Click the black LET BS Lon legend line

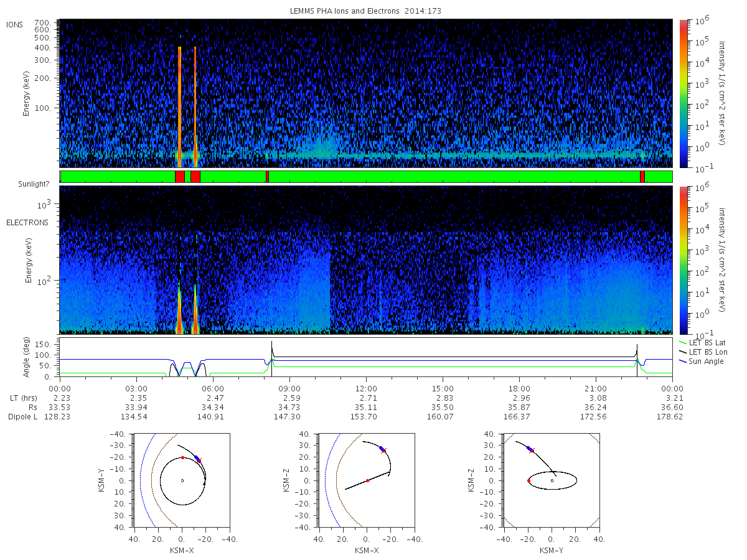682,352
